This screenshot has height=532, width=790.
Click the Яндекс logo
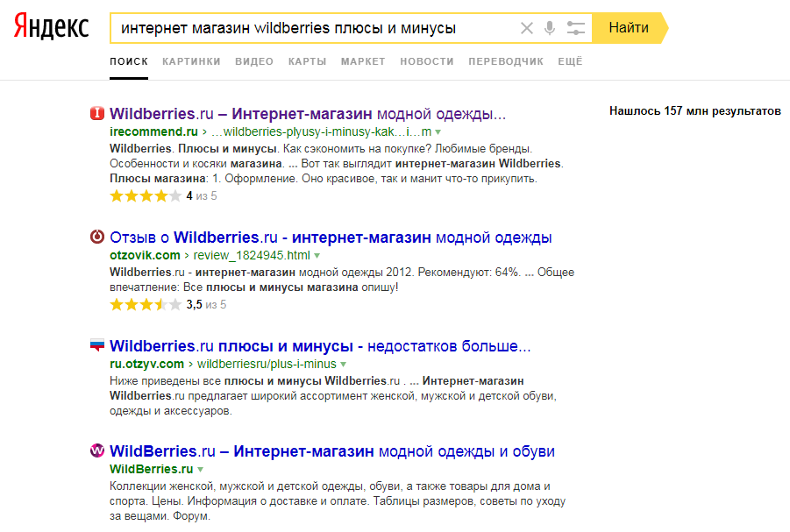[51, 26]
